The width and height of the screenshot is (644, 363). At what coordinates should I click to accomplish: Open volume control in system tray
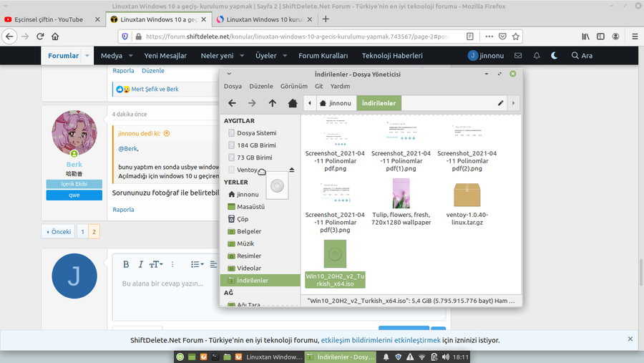(x=446, y=357)
